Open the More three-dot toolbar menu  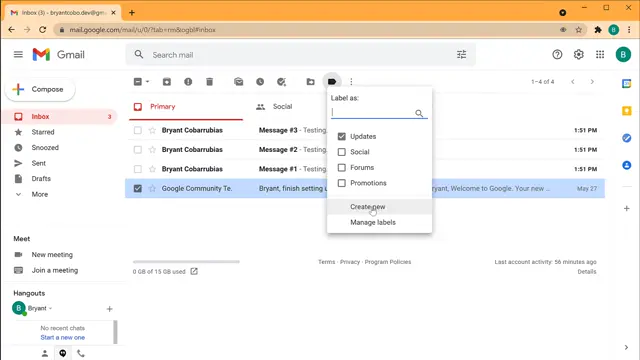pyautogui.click(x=351, y=82)
